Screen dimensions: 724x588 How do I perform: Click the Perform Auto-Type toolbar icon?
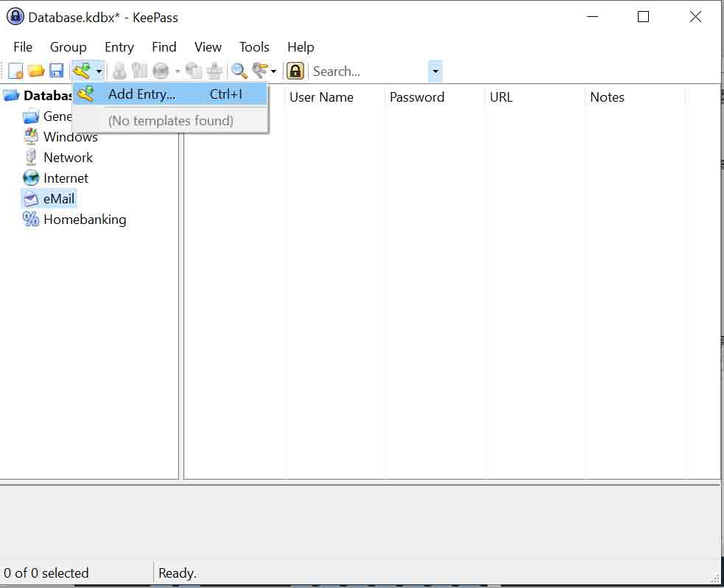tap(214, 71)
